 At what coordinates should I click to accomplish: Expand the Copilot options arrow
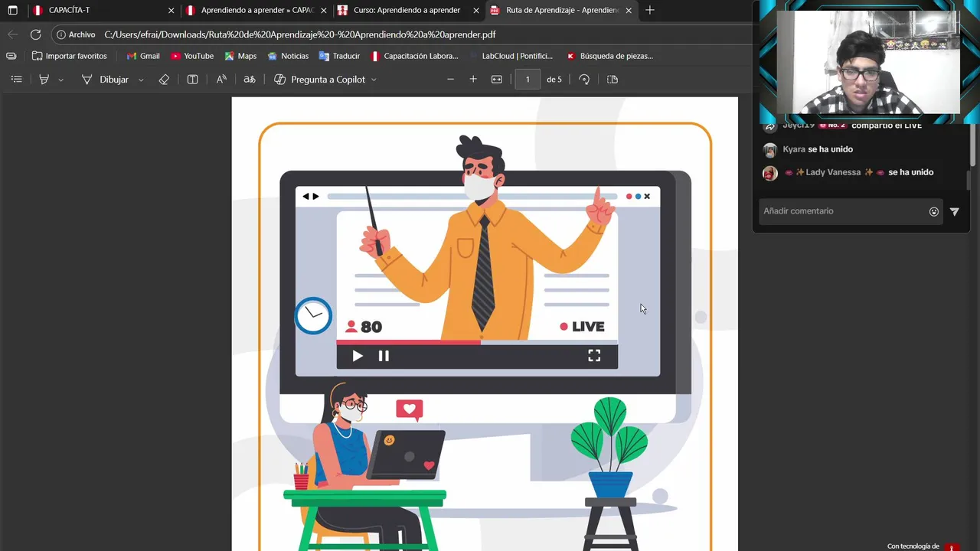[374, 80]
